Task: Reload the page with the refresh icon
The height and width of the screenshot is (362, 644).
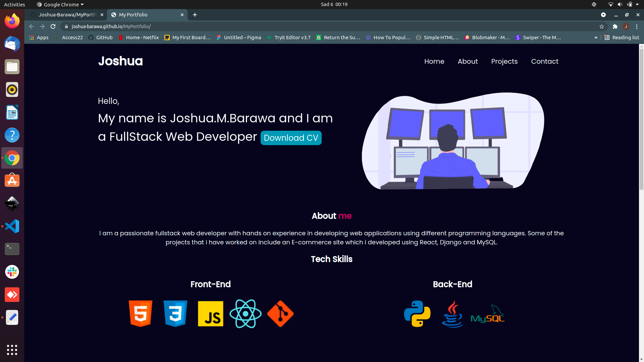Action: (53, 26)
